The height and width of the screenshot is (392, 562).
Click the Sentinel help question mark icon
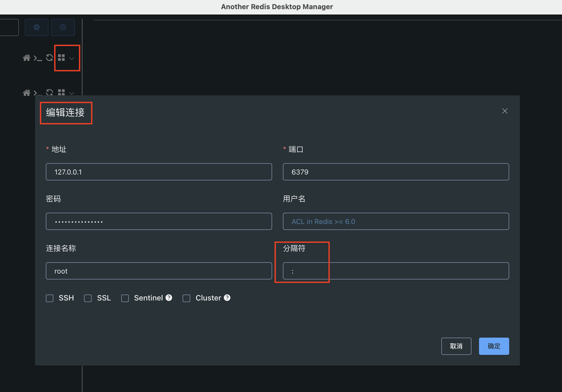tap(169, 297)
